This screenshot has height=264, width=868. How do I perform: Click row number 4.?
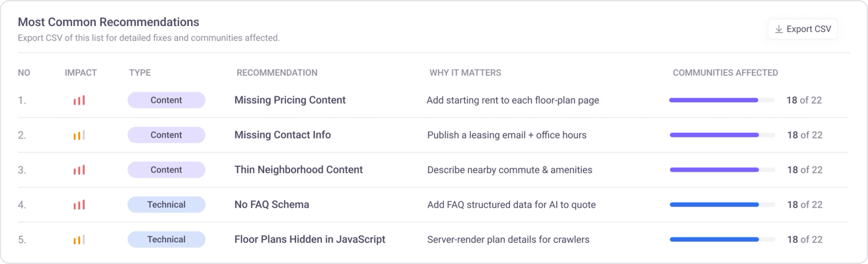pyautogui.click(x=22, y=204)
